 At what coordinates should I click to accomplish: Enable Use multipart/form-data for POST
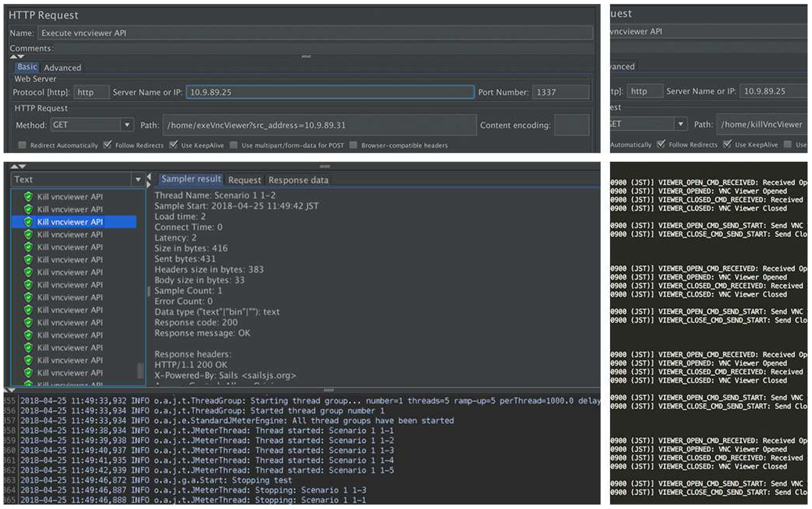[233, 145]
